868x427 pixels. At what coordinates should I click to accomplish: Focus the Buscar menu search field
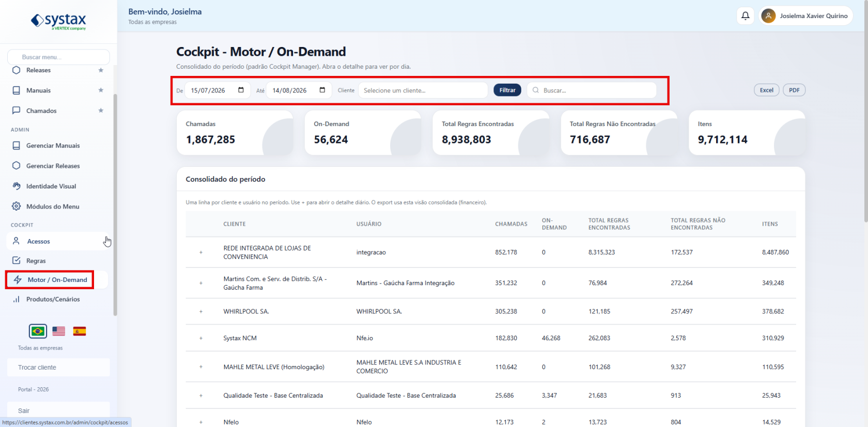click(x=58, y=57)
